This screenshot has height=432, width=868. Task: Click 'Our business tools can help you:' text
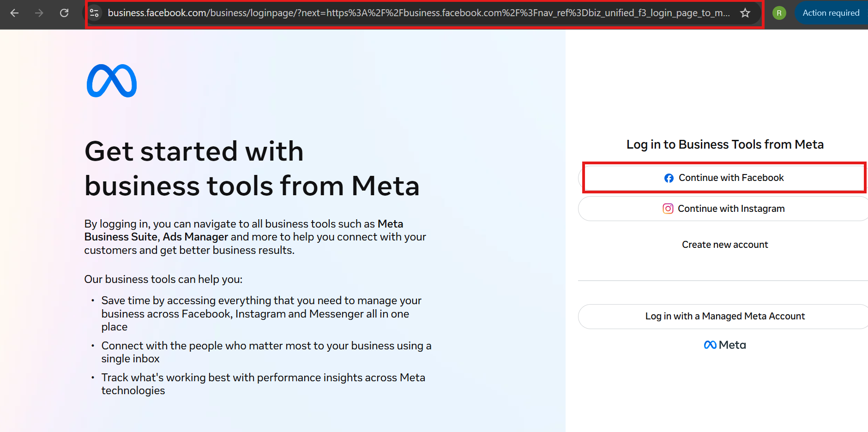pos(163,279)
